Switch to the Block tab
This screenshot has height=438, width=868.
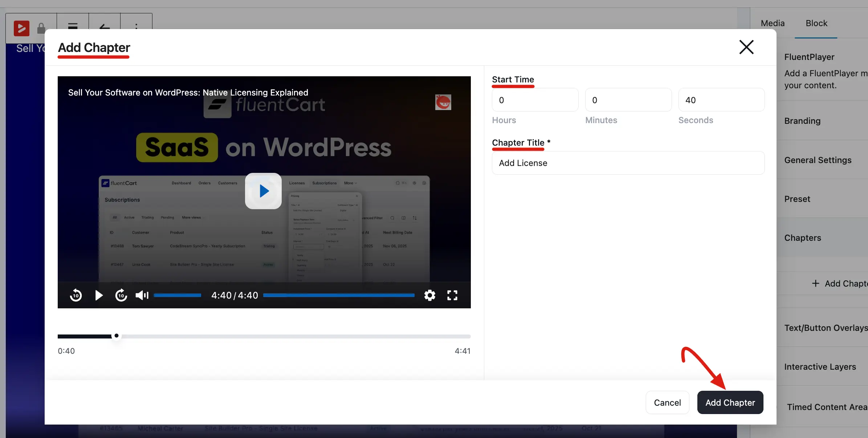pos(816,23)
